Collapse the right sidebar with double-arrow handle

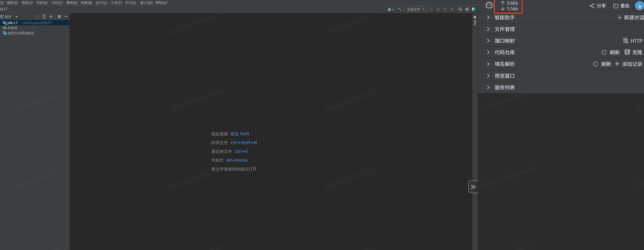(x=473, y=187)
